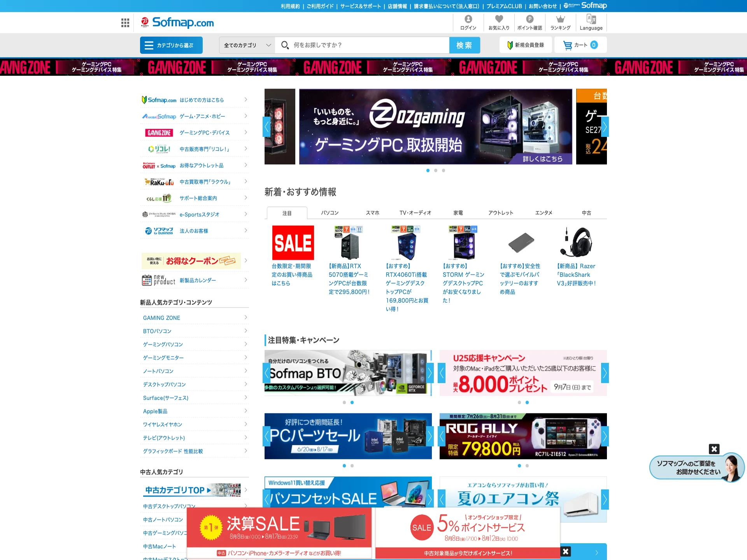Expand ゲーム・アニメ・ホビー sidebar row
The height and width of the screenshot is (560, 747).
(x=195, y=116)
